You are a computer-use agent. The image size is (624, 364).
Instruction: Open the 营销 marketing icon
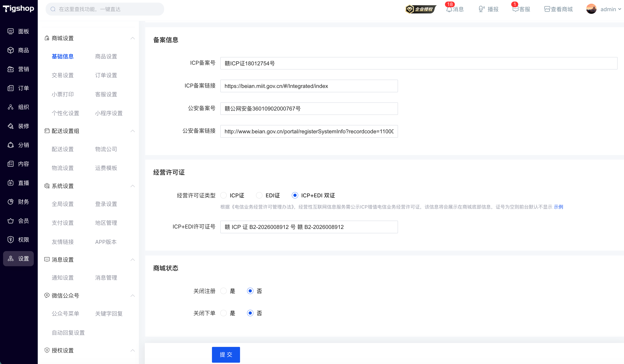click(x=10, y=69)
